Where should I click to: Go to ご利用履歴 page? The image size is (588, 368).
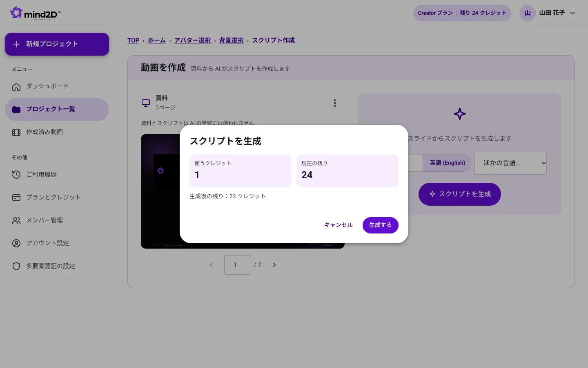57,175
